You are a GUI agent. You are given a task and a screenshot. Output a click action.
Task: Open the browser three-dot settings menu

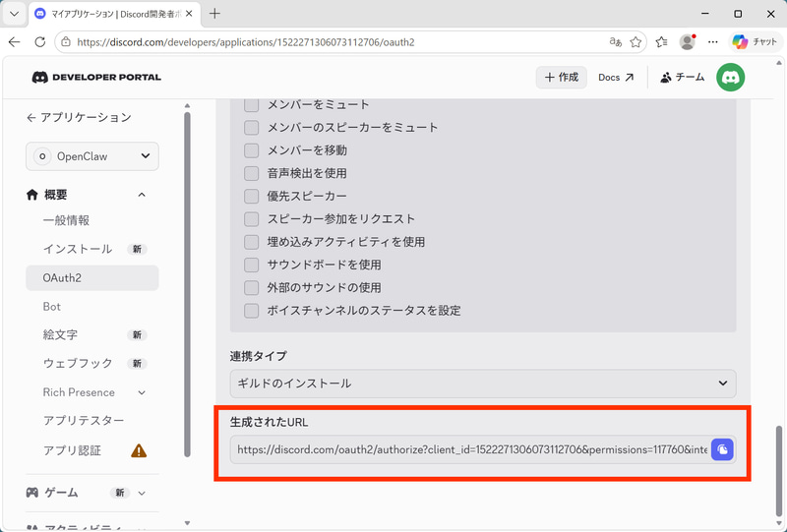pyautogui.click(x=712, y=42)
